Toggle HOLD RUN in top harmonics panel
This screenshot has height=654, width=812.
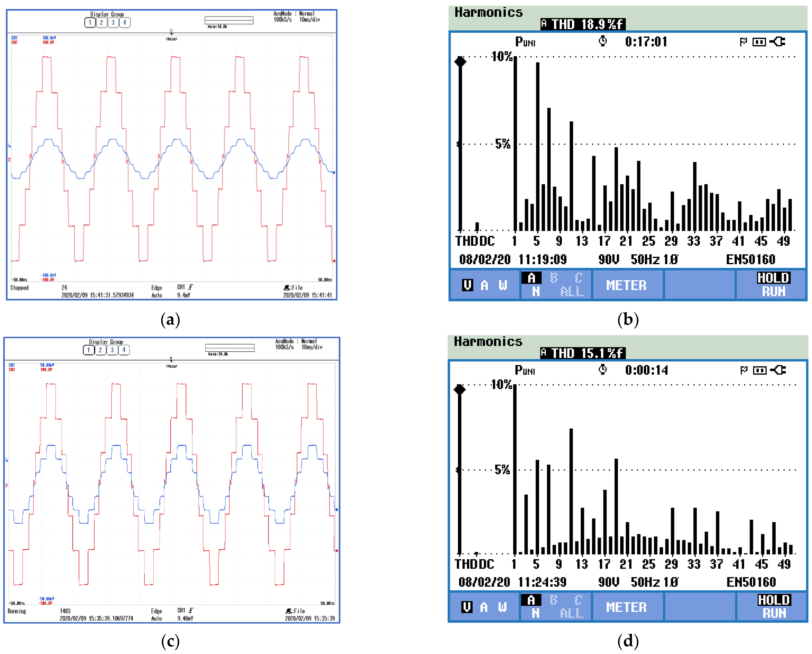(773, 285)
